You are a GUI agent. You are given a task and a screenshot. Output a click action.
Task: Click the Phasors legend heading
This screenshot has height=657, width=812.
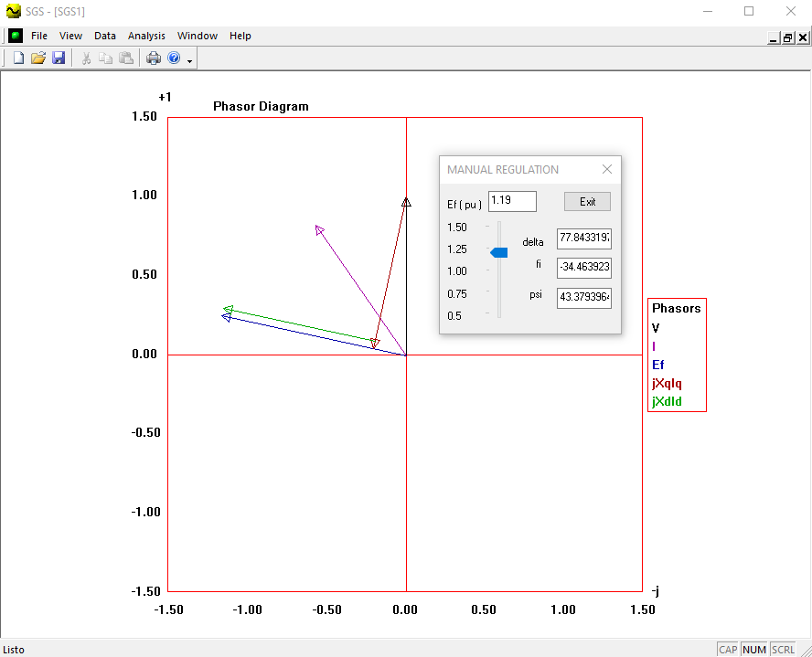coord(677,308)
